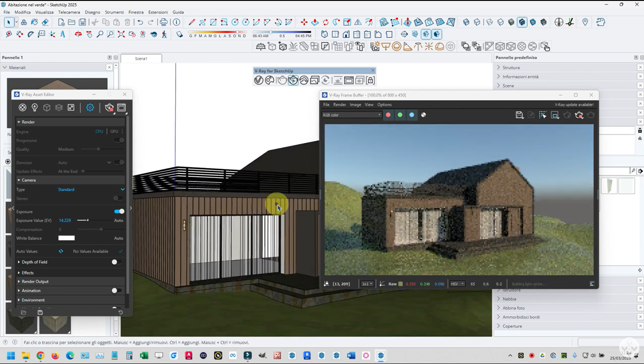This screenshot has width=644, height=364.
Task: Click the V-Ray update available notice
Action: (574, 105)
